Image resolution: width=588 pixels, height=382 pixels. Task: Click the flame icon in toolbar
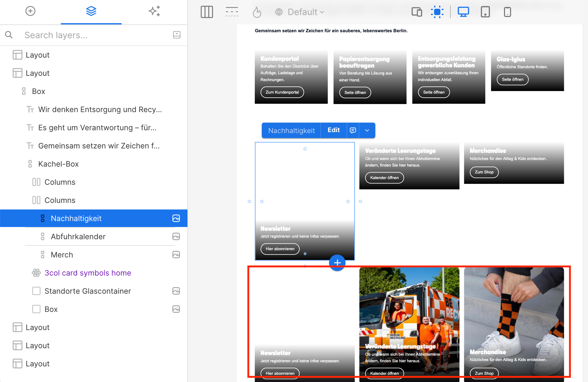pos(257,12)
